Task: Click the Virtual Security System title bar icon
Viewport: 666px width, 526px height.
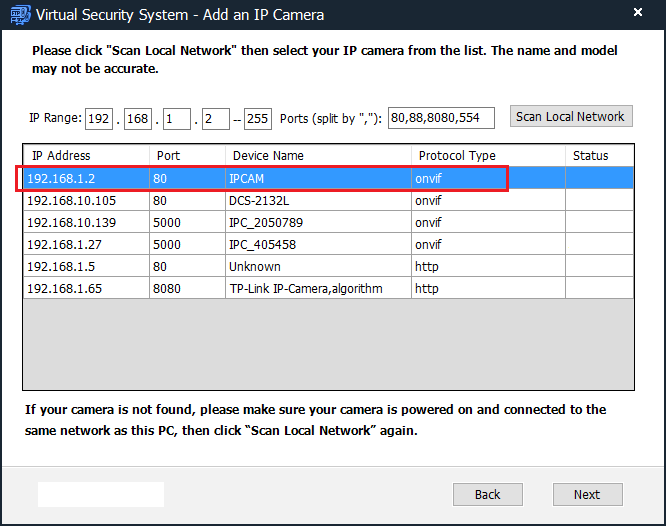Action: (x=18, y=15)
